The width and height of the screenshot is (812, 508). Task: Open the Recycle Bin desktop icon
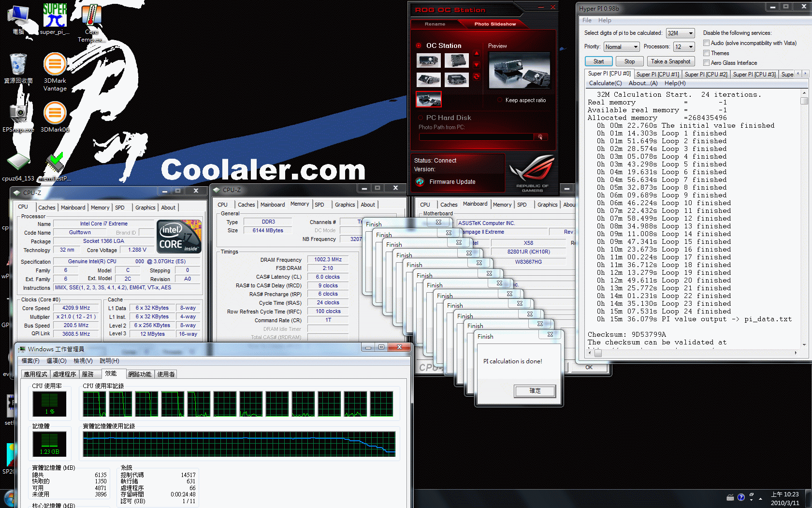18,68
